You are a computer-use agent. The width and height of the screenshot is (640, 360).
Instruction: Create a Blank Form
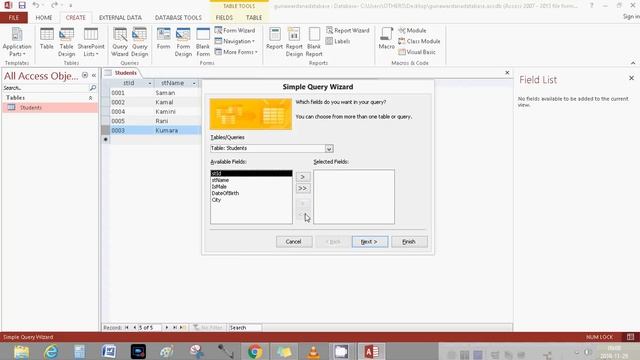click(x=203, y=42)
